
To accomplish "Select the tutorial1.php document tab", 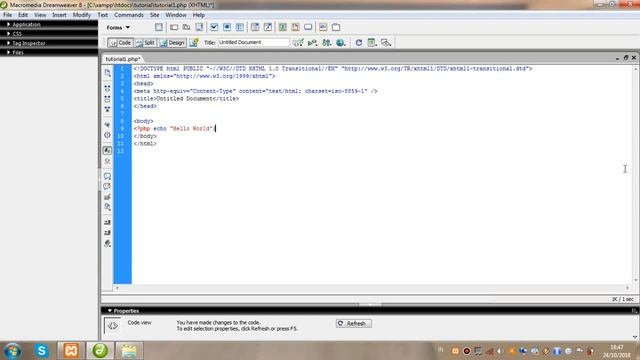I will (122, 59).
